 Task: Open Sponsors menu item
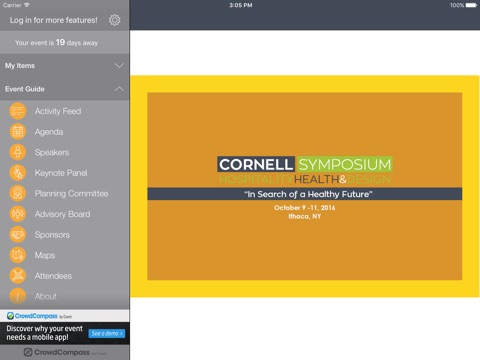pos(65,235)
